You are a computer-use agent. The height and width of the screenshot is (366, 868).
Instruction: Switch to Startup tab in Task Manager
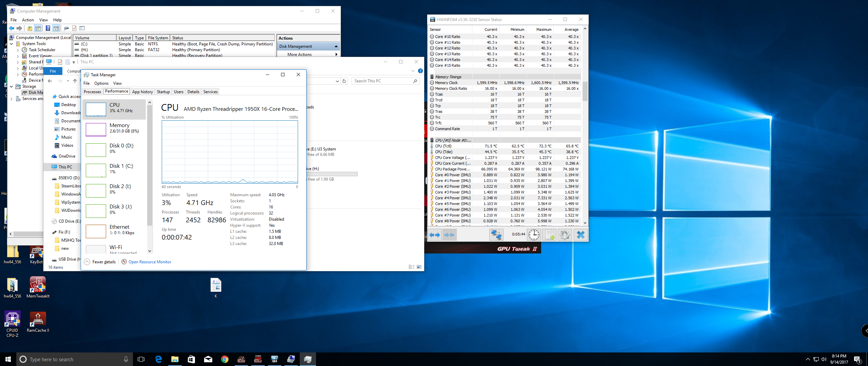pos(163,92)
